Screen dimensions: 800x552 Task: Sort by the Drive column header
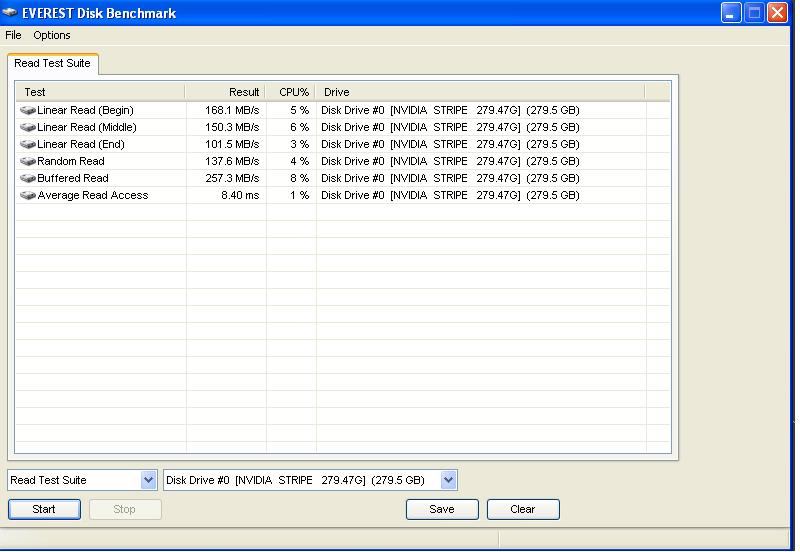(480, 92)
